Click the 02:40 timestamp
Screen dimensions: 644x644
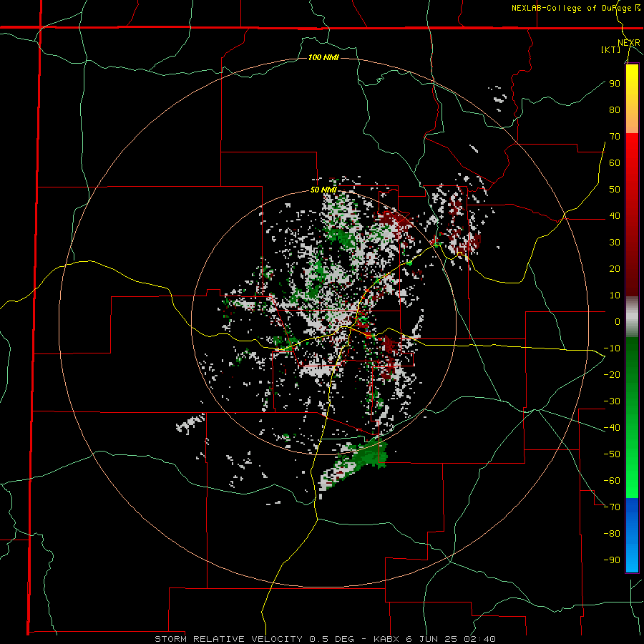(479, 639)
